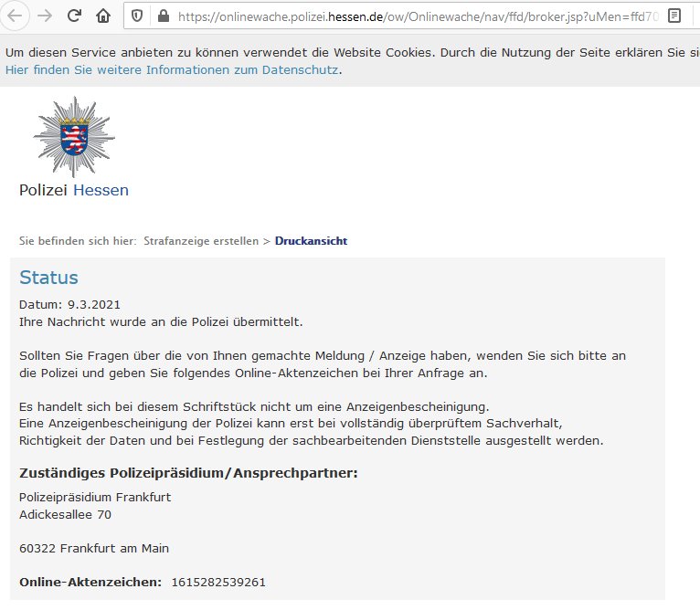700x610 pixels.
Task: Click the Zuständiges Polizeipräsidium/Ansprechpartner heading
Action: (188, 473)
